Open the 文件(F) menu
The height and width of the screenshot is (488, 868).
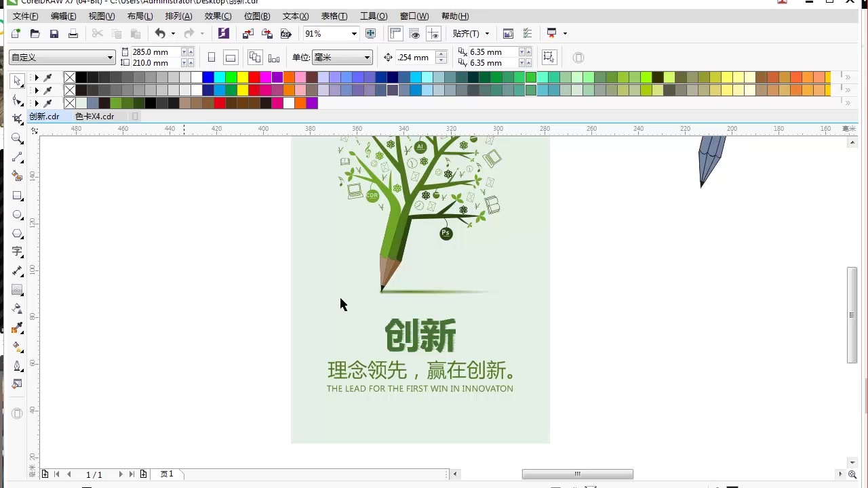tap(26, 16)
